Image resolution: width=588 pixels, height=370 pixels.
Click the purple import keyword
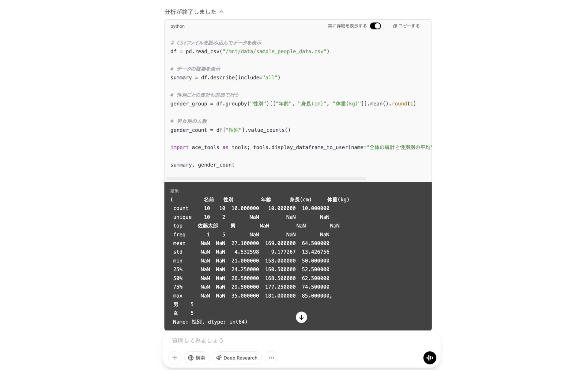coord(179,147)
